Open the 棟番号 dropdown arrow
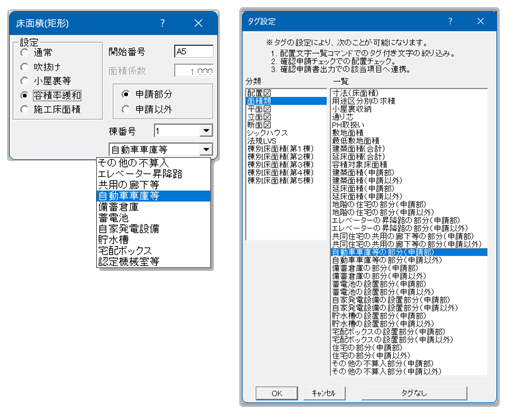507x414 pixels. point(206,130)
